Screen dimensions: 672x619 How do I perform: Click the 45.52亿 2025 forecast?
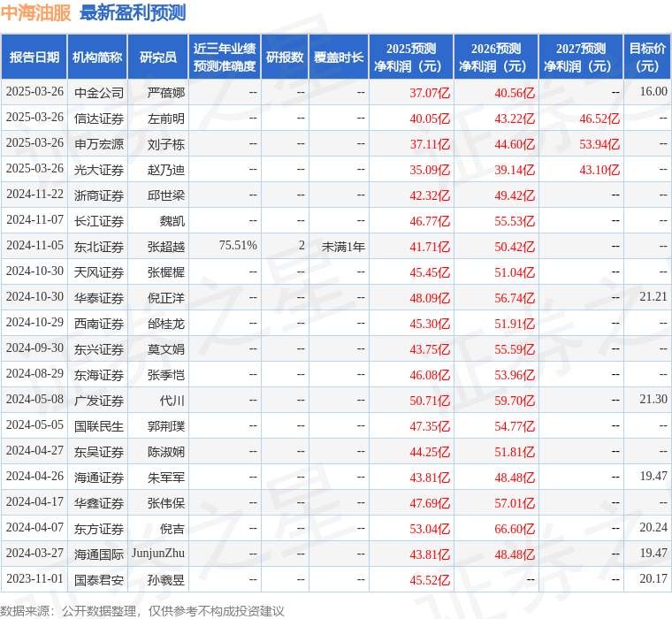tap(430, 580)
